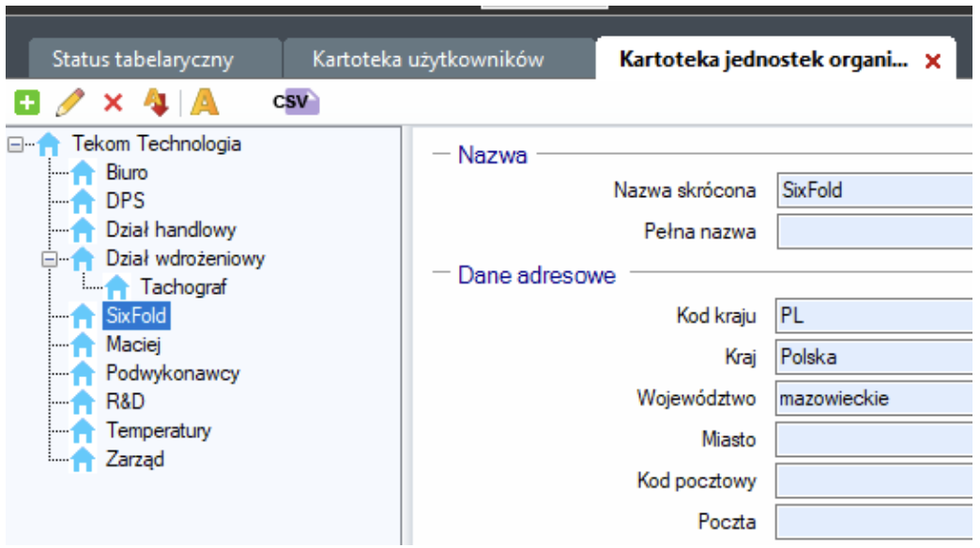
Task: Click house icon beside DPS
Action: coord(83,202)
